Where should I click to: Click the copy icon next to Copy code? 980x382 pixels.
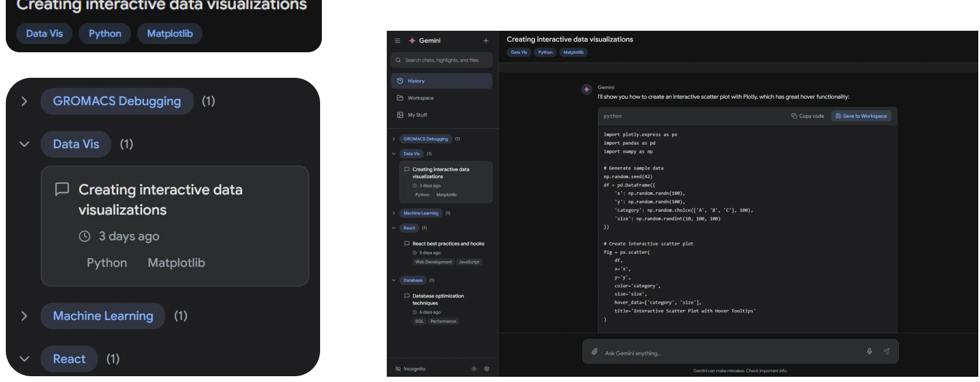[x=794, y=116]
